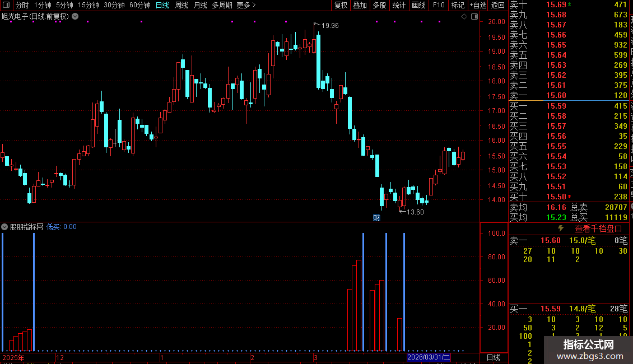633x364 pixels.
Task: Click 买八 price 15.52
Action: 556,177
